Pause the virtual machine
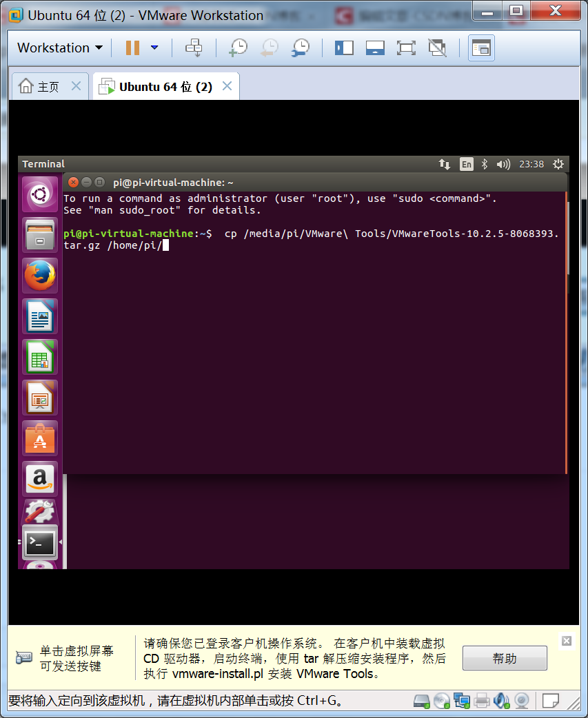588x718 pixels. pos(132,48)
